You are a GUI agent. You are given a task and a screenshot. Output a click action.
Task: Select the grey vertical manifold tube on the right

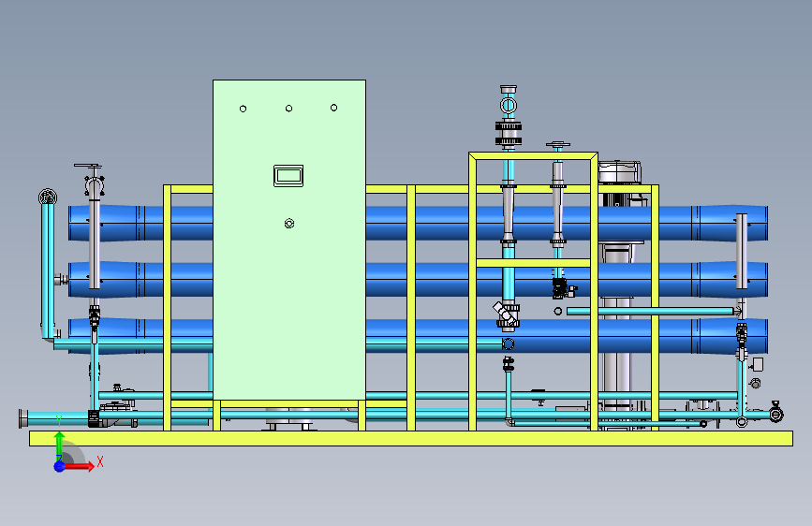pyautogui.click(x=742, y=251)
